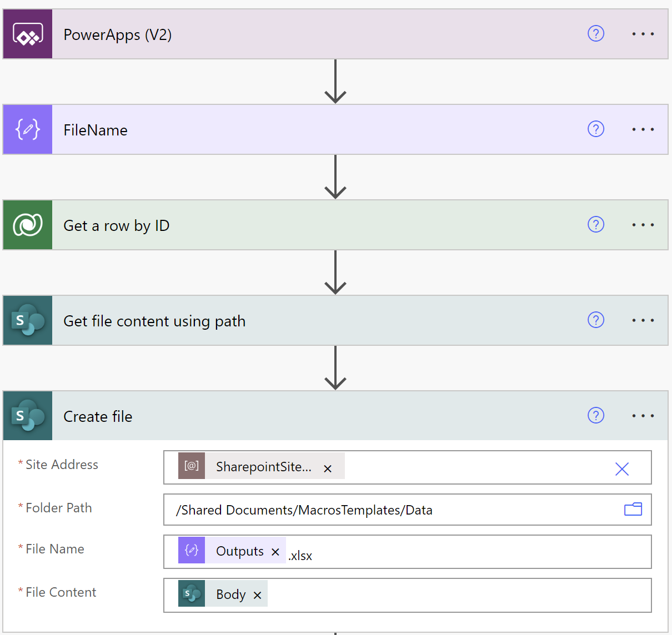The width and height of the screenshot is (672, 635).
Task: Open the folder picker for Folder Path
Action: pos(633,510)
